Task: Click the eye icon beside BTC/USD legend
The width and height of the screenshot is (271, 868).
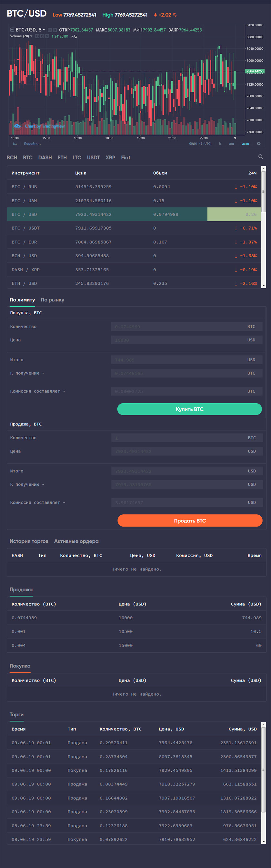Action: pyautogui.click(x=50, y=30)
